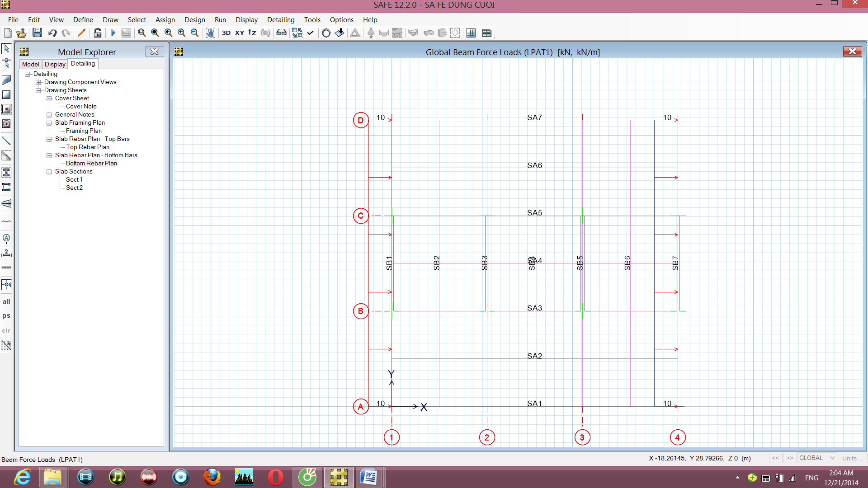868x488 pixels.
Task: Click the Undo arrow icon
Action: point(52,33)
